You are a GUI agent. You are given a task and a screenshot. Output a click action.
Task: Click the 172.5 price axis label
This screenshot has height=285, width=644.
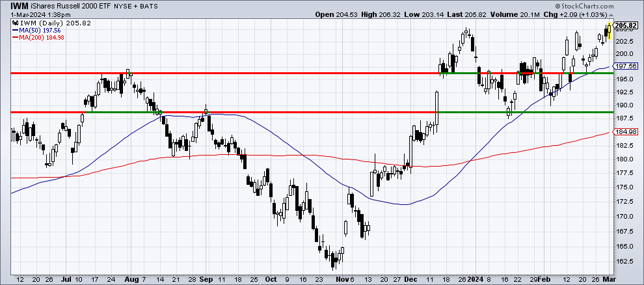pos(623,202)
